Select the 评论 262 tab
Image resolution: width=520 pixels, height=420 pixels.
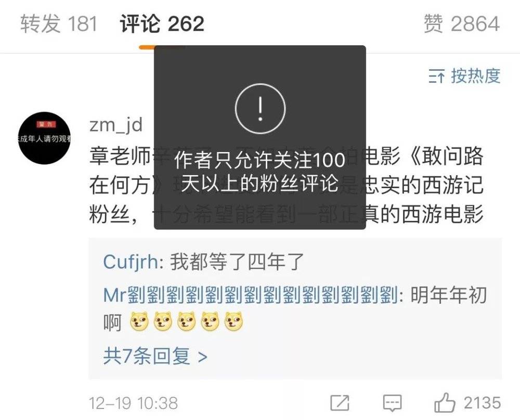162,24
